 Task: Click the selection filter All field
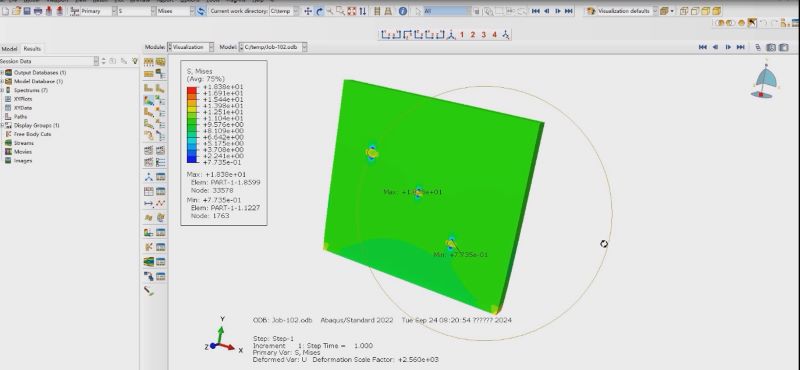click(x=447, y=11)
